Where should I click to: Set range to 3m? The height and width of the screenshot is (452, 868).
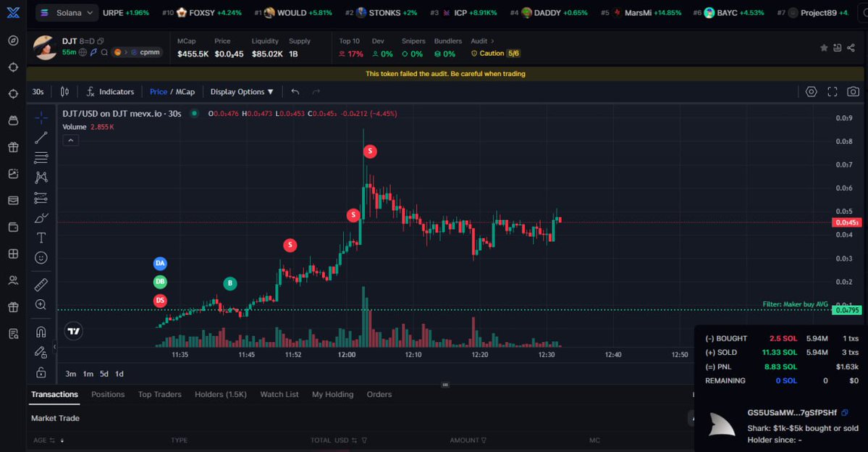tap(71, 374)
